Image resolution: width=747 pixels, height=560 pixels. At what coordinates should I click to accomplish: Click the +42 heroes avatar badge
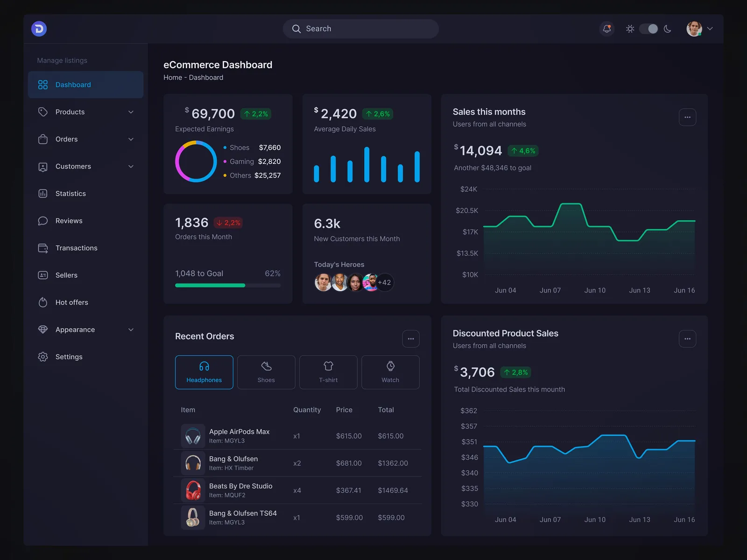pyautogui.click(x=385, y=282)
